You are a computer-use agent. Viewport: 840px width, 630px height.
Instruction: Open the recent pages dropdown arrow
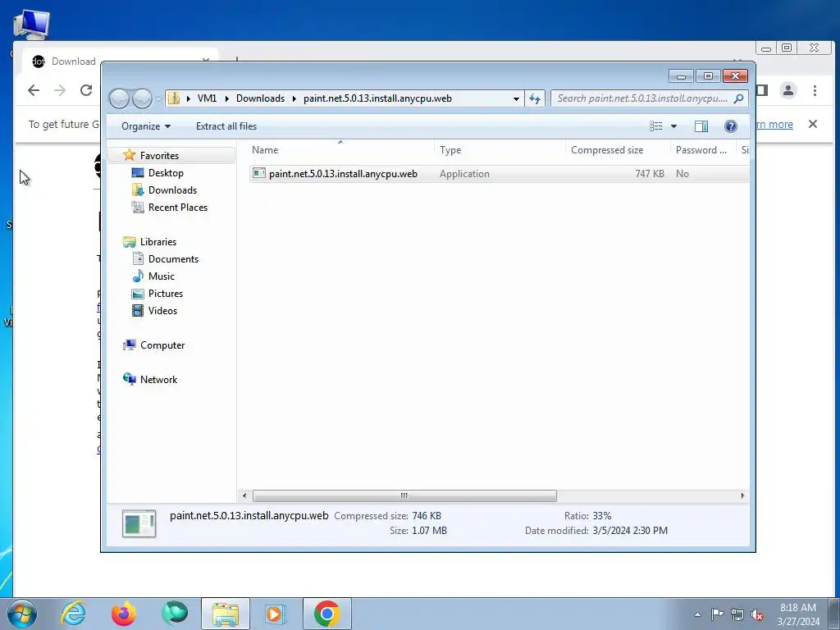(x=158, y=99)
